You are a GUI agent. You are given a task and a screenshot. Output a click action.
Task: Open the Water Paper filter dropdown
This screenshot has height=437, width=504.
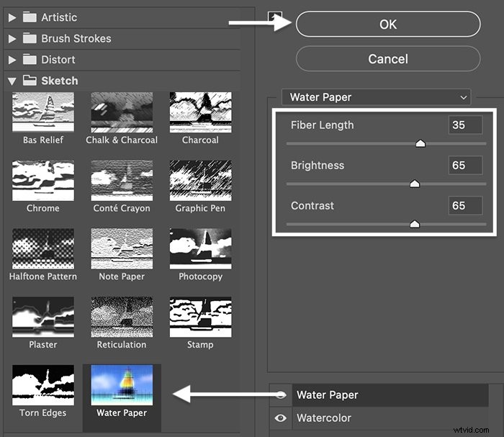pyautogui.click(x=376, y=97)
